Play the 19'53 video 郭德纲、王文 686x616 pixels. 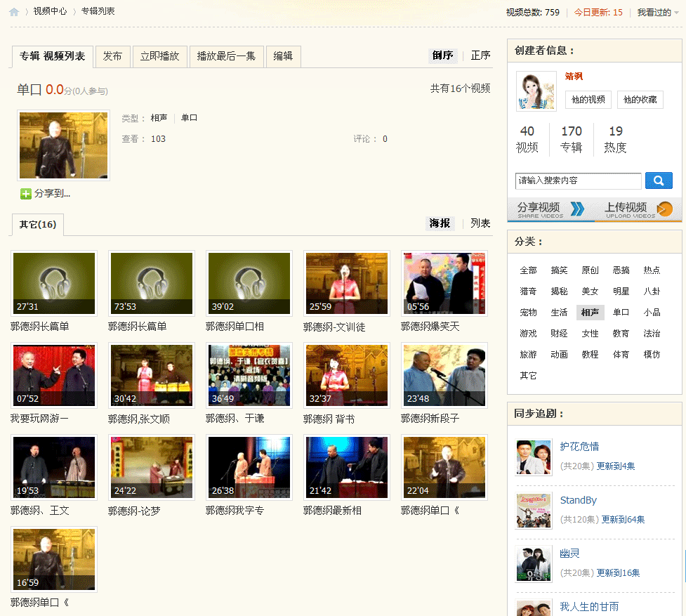[54, 467]
